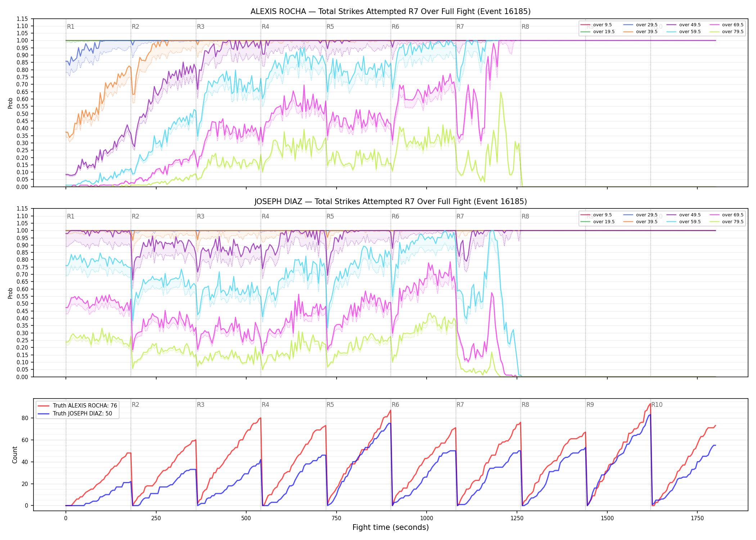This screenshot has width=756, height=540.
Task: Click the 1500 tick on fight time axis
Action: pos(607,518)
